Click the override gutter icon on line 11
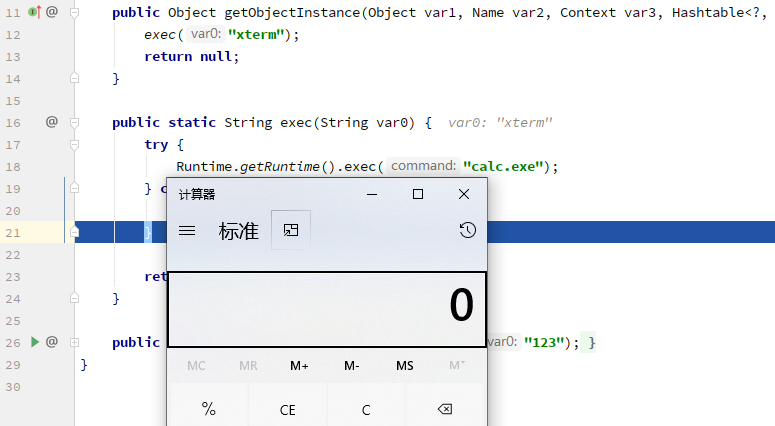775x426 pixels. [x=35, y=11]
